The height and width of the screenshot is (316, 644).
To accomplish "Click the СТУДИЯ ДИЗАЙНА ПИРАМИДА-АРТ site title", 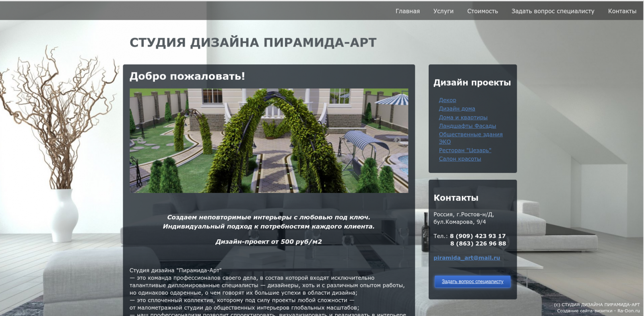I will tap(253, 43).
